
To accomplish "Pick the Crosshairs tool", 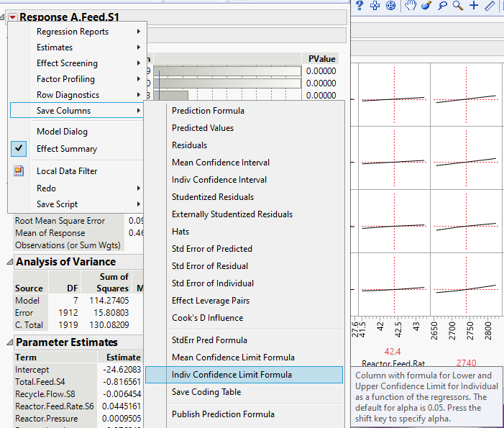I will 474,6.
